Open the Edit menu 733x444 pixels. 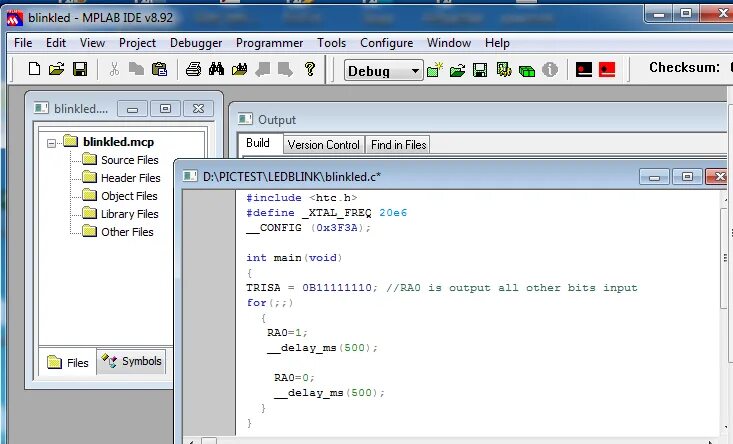click(x=56, y=43)
